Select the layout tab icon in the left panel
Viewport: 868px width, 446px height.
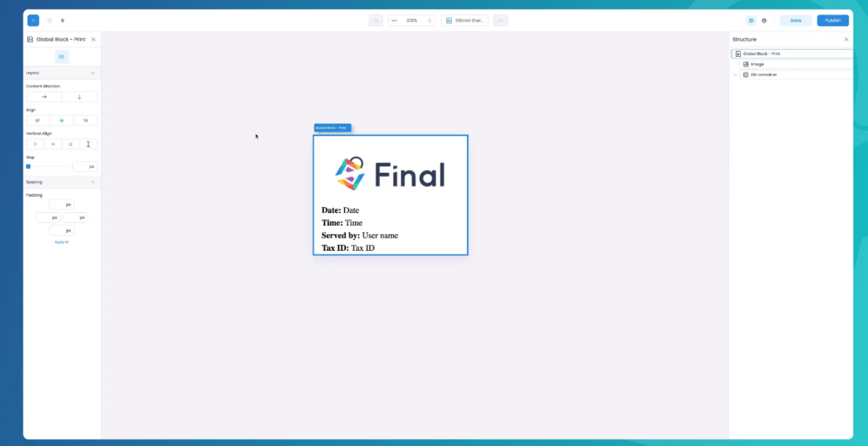click(61, 57)
